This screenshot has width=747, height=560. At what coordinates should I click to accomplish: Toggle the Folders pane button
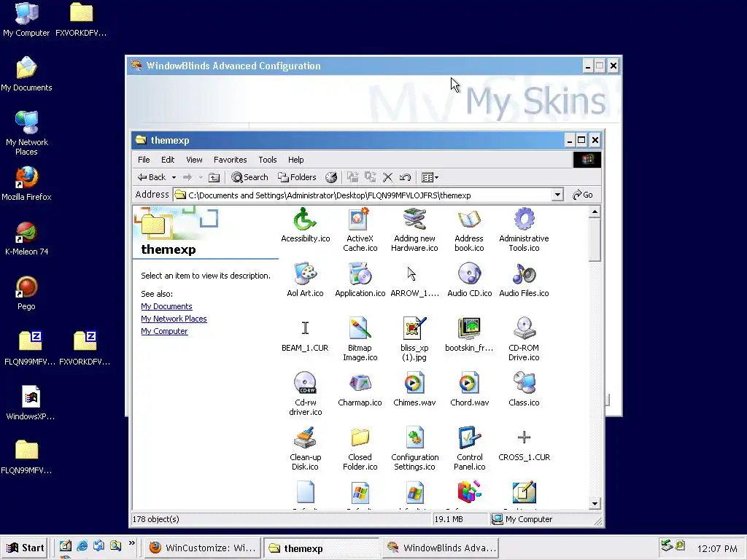tap(298, 177)
